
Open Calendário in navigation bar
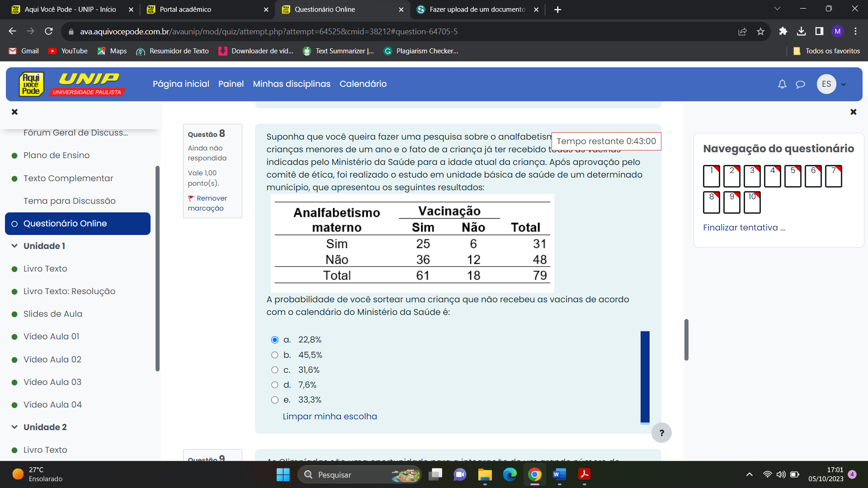click(x=363, y=84)
